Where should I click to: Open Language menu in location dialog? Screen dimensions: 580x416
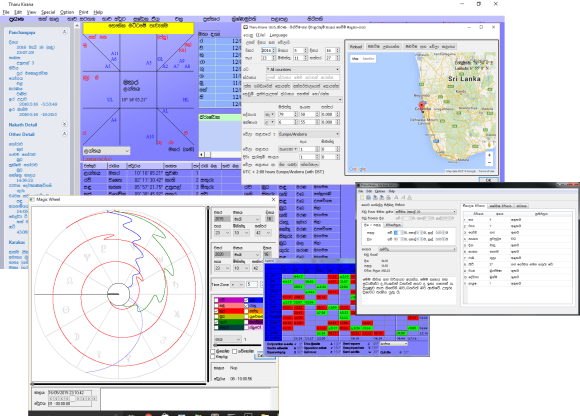pos(279,35)
